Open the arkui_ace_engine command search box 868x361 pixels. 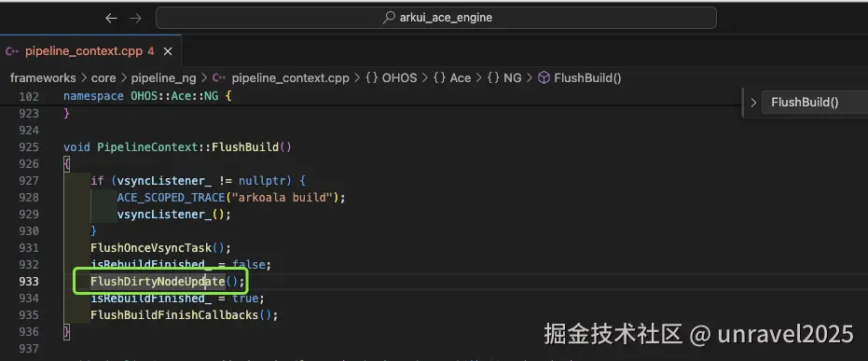coord(436,18)
